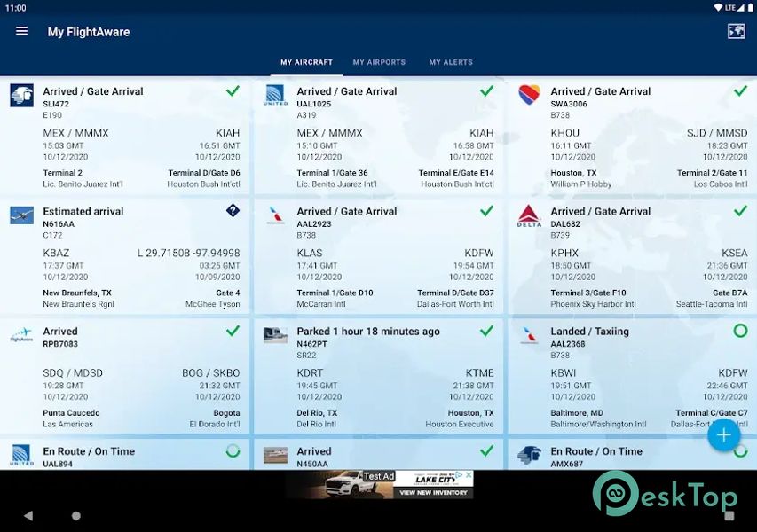
Task: Switch to the My Alerts tab
Action: (x=451, y=62)
